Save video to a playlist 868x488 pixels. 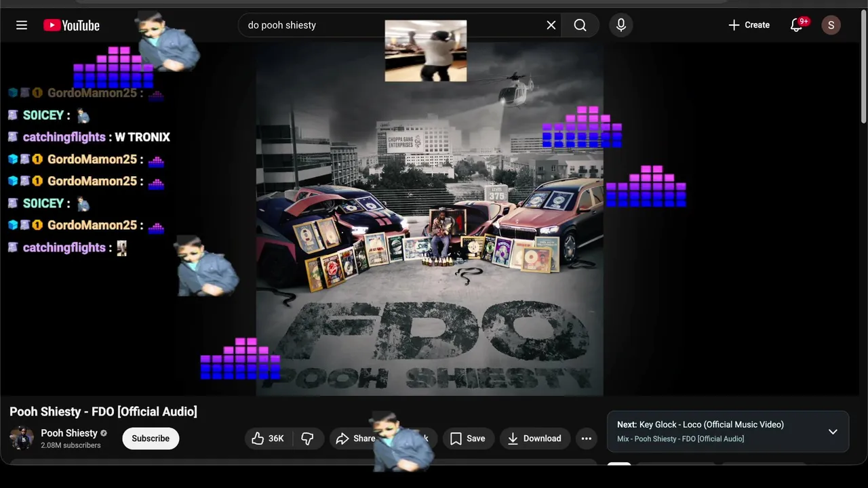[468, 439]
